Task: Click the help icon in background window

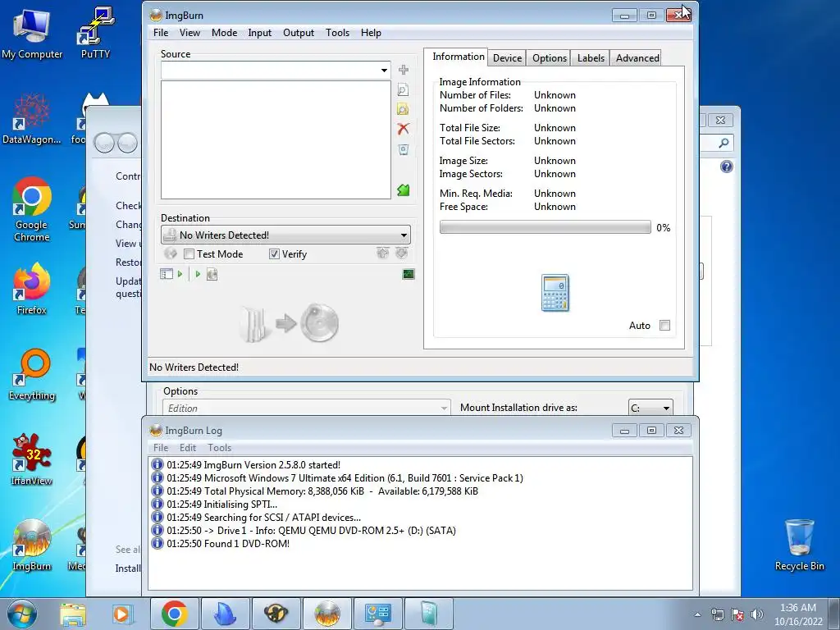Action: pyautogui.click(x=727, y=167)
